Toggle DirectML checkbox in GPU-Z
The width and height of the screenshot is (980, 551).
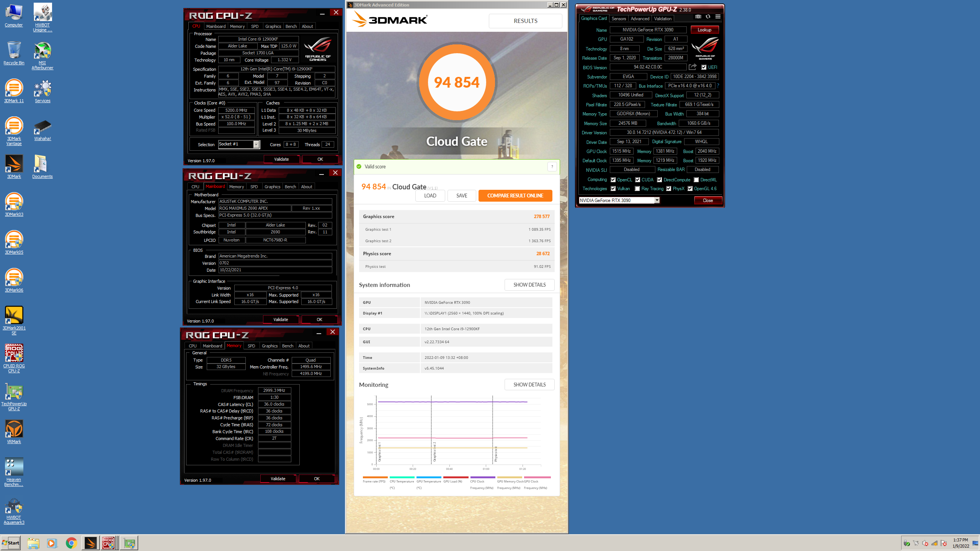[696, 180]
